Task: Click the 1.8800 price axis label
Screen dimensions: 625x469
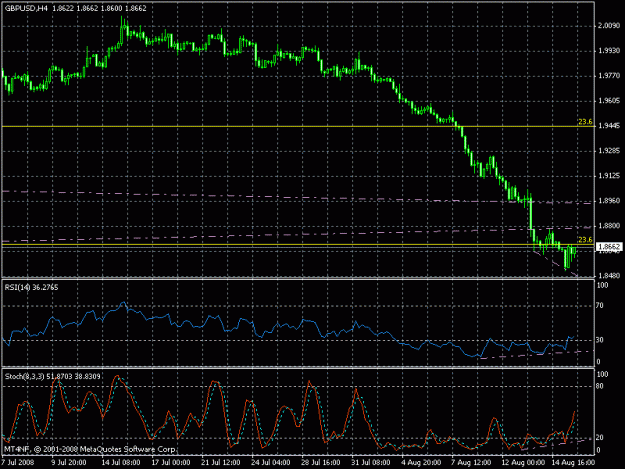Action: [x=609, y=226]
